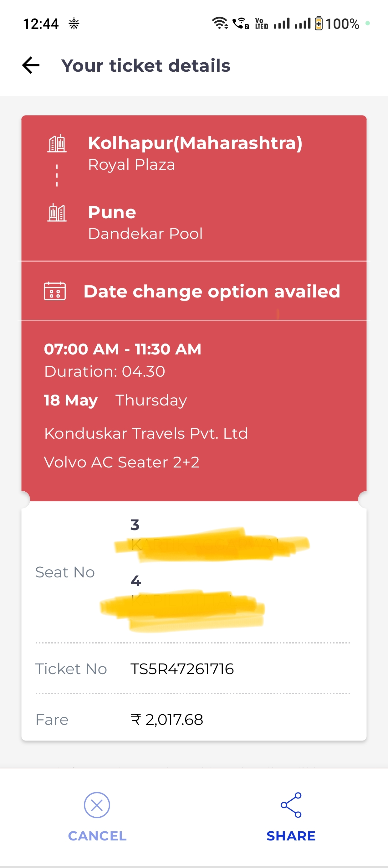
Task: Tap the back arrow icon
Action: (x=31, y=65)
